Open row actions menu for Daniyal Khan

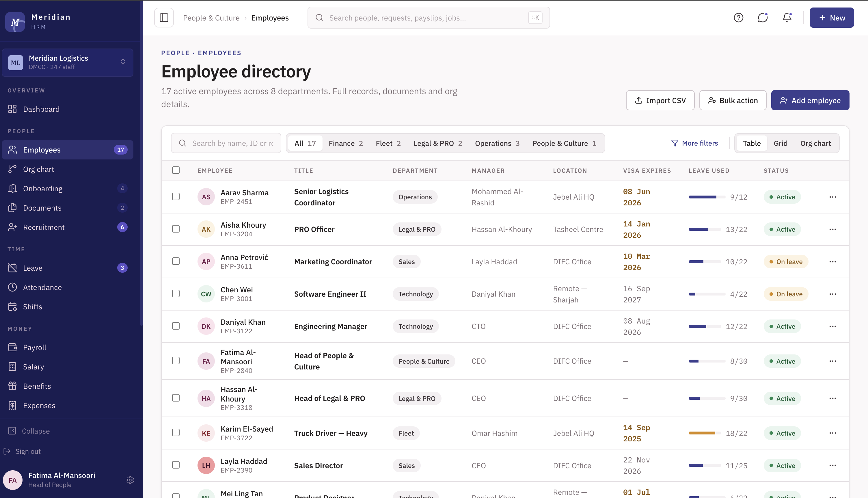(832, 327)
